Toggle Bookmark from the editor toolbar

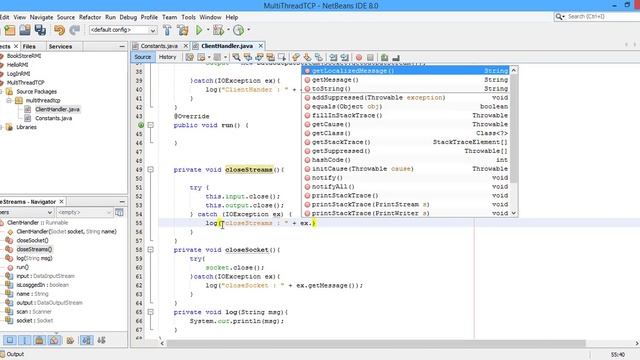(x=319, y=57)
